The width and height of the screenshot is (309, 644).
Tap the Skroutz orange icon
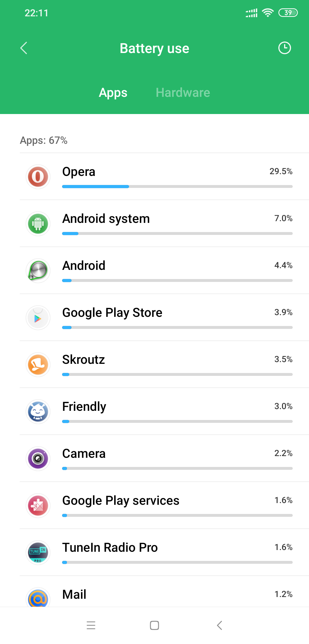point(38,365)
